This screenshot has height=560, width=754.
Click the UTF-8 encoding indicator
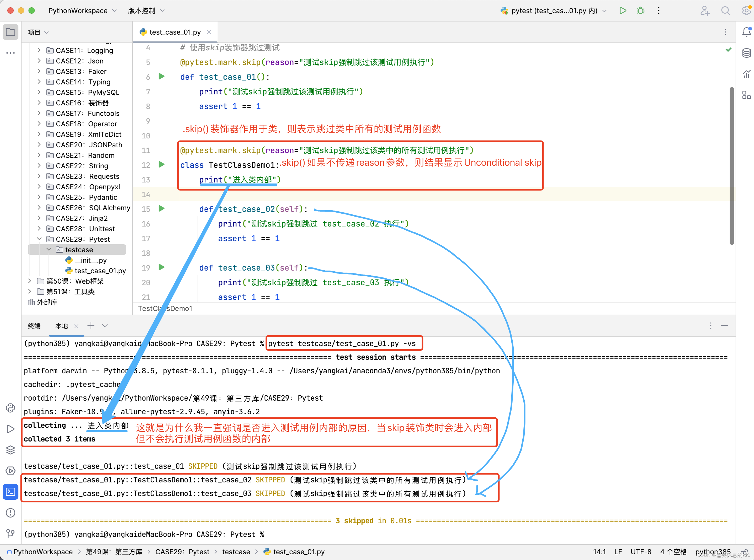(x=641, y=552)
